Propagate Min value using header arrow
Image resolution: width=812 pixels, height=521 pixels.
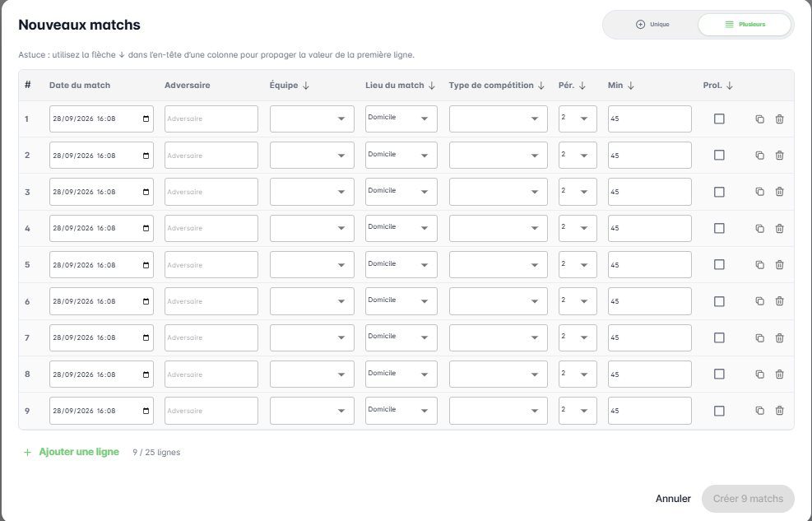631,86
